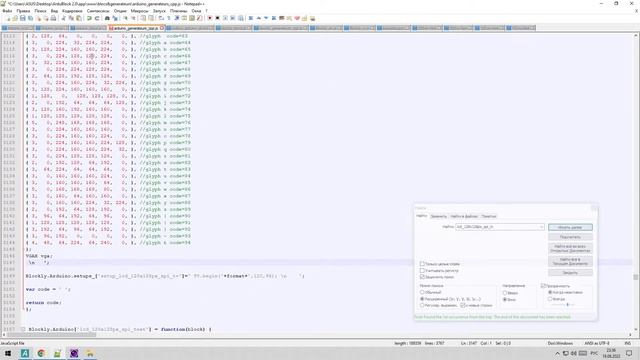
Task: Click the Cut toolbar icon
Action: pos(64,18)
